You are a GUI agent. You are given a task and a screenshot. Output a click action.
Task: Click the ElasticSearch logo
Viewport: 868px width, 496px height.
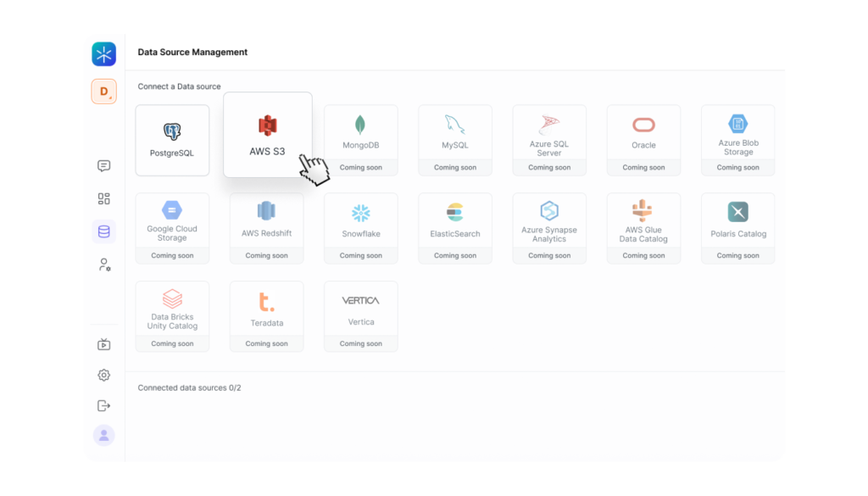(455, 213)
